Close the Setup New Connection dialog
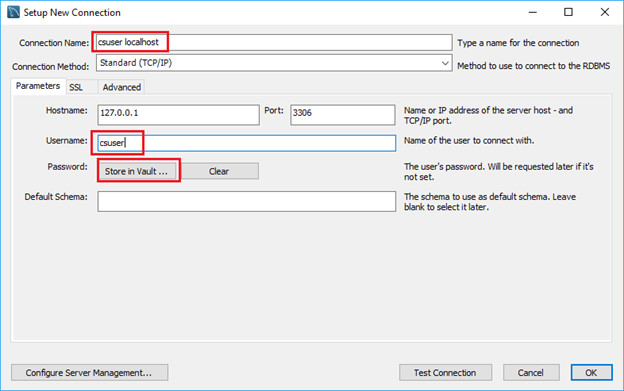The image size is (624, 391). [x=605, y=12]
